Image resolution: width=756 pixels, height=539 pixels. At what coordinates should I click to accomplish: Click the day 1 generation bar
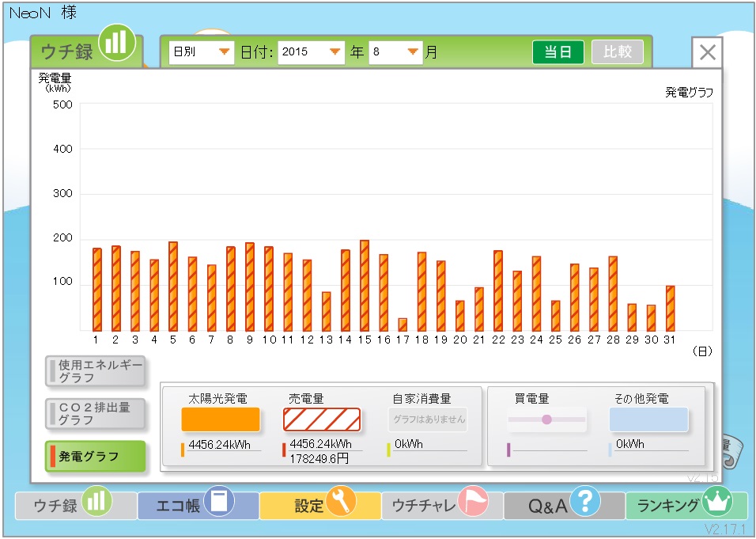point(97,290)
